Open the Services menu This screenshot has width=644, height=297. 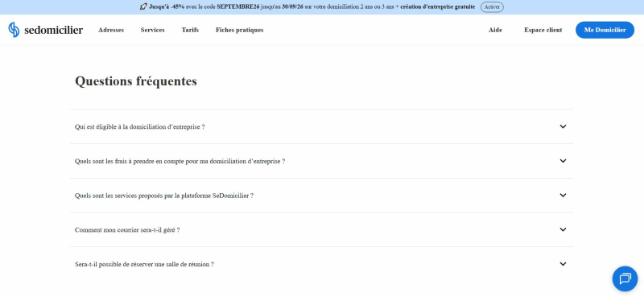(152, 30)
